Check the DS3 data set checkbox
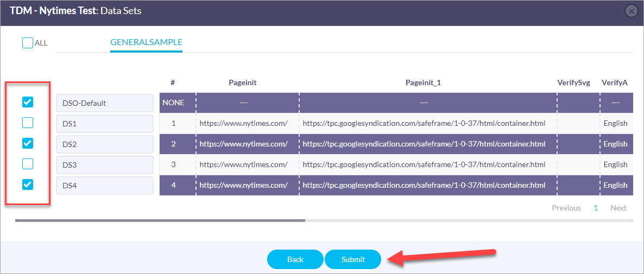This screenshot has height=274, width=644. (x=28, y=164)
